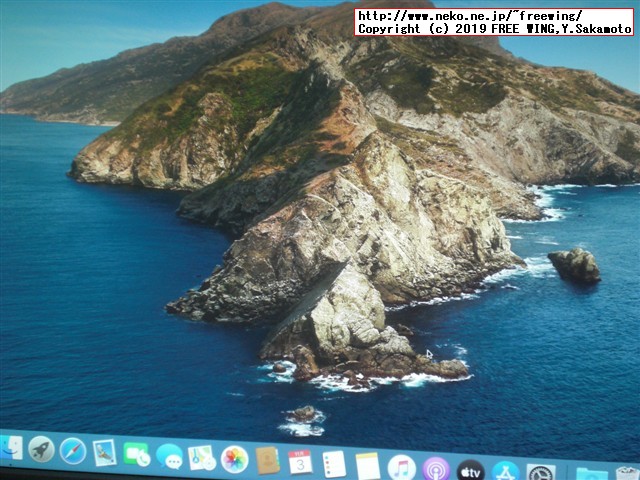Open Mail stamp icon in Dock
This screenshot has height=480, width=640.
point(104,453)
